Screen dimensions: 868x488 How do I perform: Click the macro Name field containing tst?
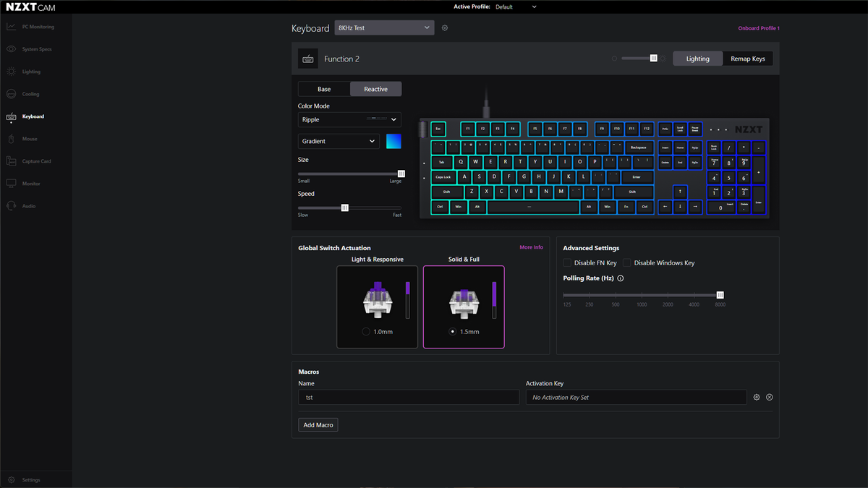click(409, 397)
